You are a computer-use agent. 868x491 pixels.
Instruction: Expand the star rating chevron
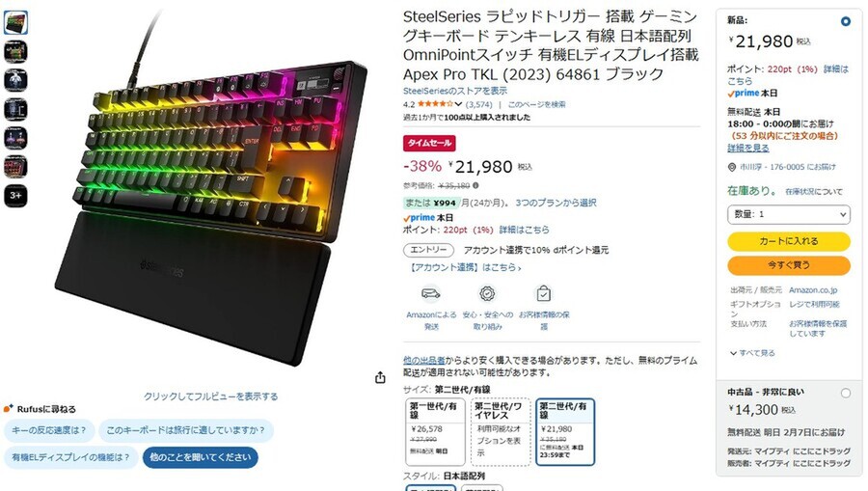click(x=458, y=104)
